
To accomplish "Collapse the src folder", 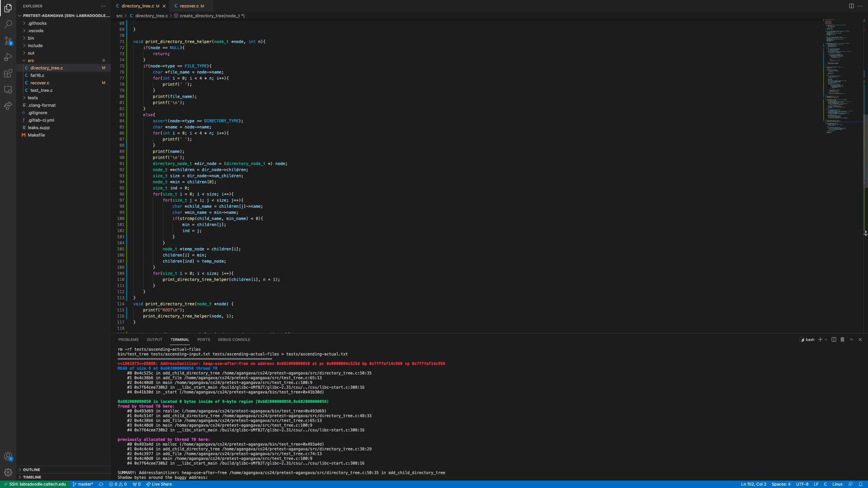I will (x=31, y=60).
